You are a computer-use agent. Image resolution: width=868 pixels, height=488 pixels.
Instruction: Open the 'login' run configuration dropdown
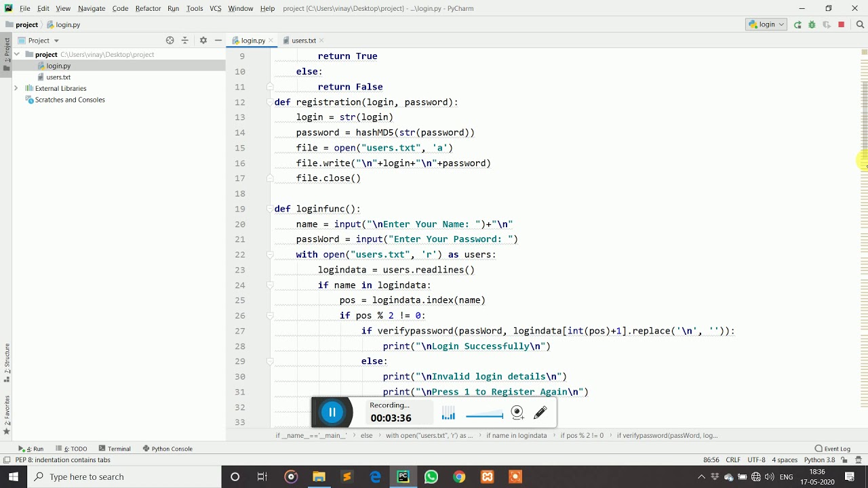(766, 24)
